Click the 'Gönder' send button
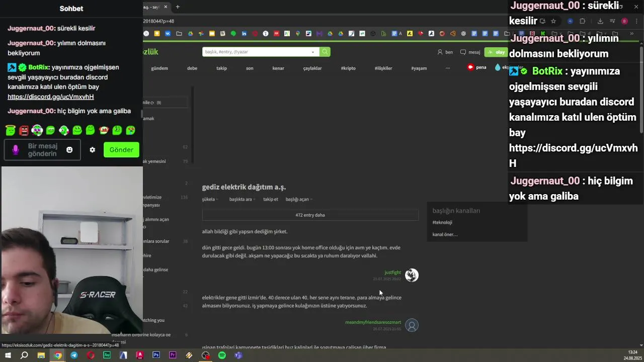 (x=121, y=150)
